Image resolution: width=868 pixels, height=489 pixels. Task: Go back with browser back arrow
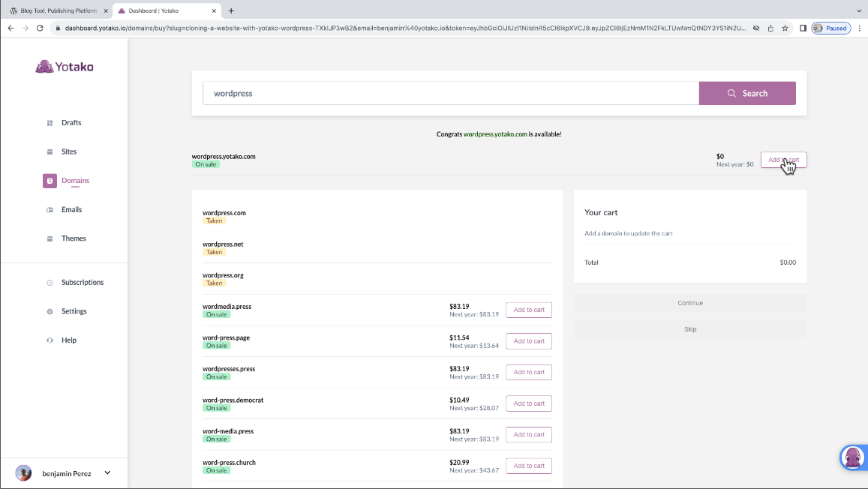[x=11, y=28]
